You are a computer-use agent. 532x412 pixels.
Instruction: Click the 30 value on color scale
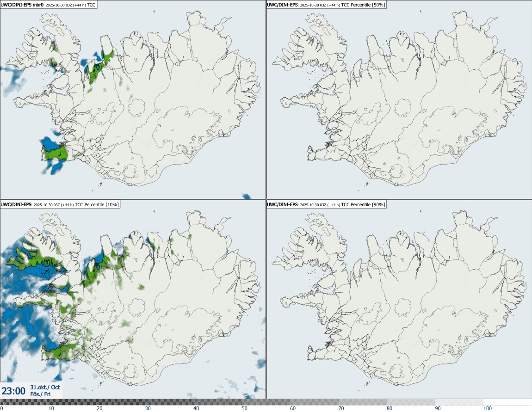click(x=148, y=408)
